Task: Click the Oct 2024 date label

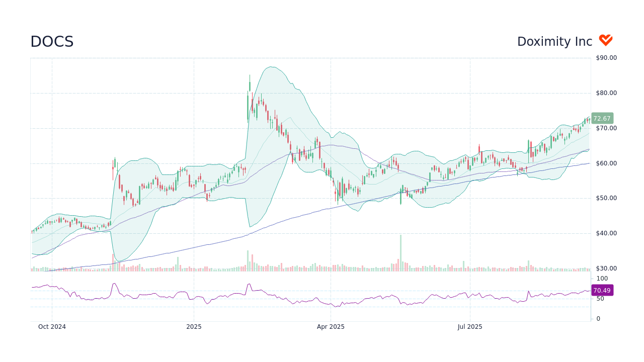Action: point(52,327)
